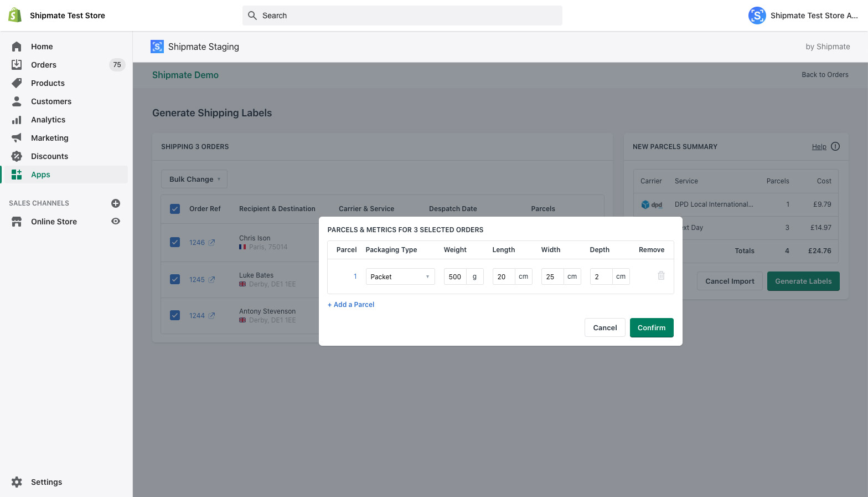This screenshot has width=868, height=497.
Task: Click the Apps grid icon
Action: [17, 175]
